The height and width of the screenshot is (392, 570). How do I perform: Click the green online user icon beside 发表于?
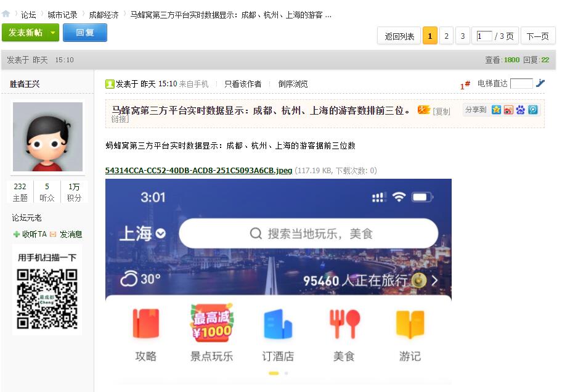click(110, 84)
